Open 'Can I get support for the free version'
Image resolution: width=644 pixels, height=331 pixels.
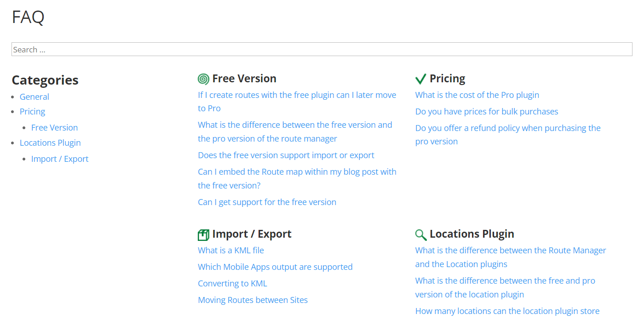[x=267, y=202]
